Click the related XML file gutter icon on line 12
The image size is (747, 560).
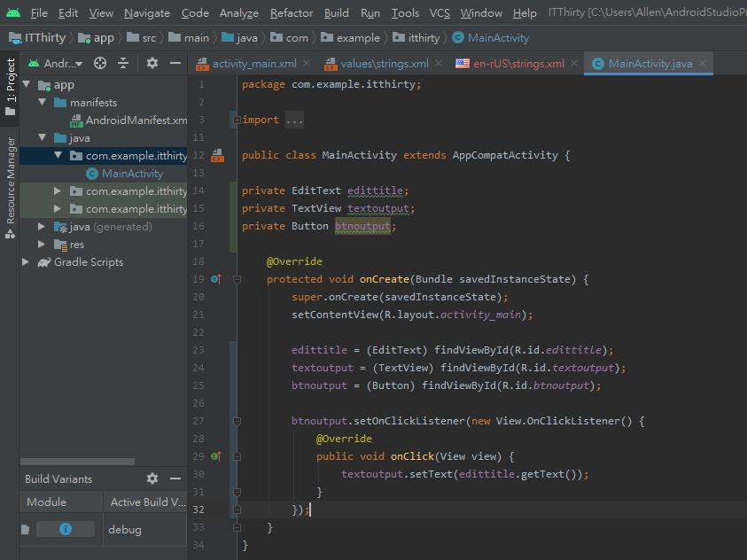pyautogui.click(x=217, y=155)
